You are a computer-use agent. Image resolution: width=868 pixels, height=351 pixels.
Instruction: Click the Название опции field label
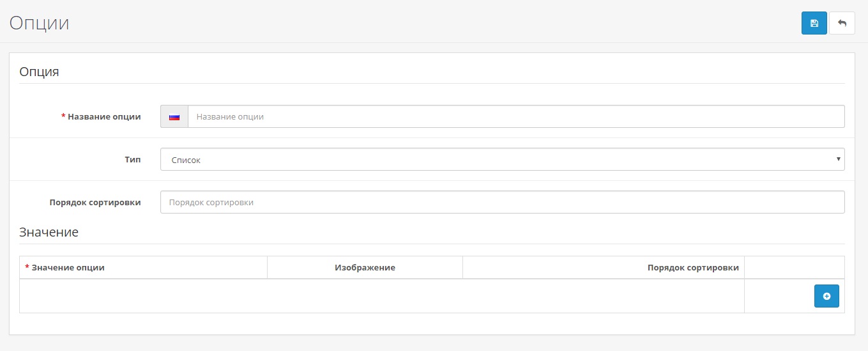[104, 117]
